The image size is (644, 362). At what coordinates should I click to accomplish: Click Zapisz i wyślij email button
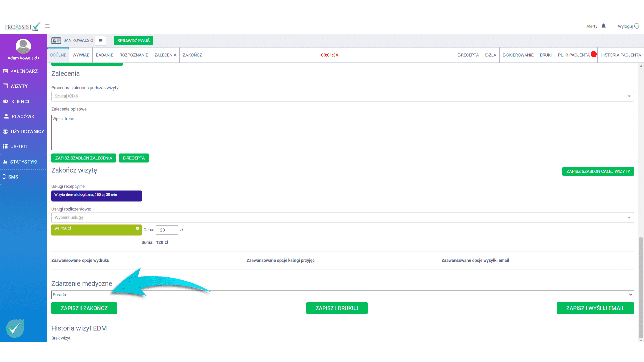[595, 308]
